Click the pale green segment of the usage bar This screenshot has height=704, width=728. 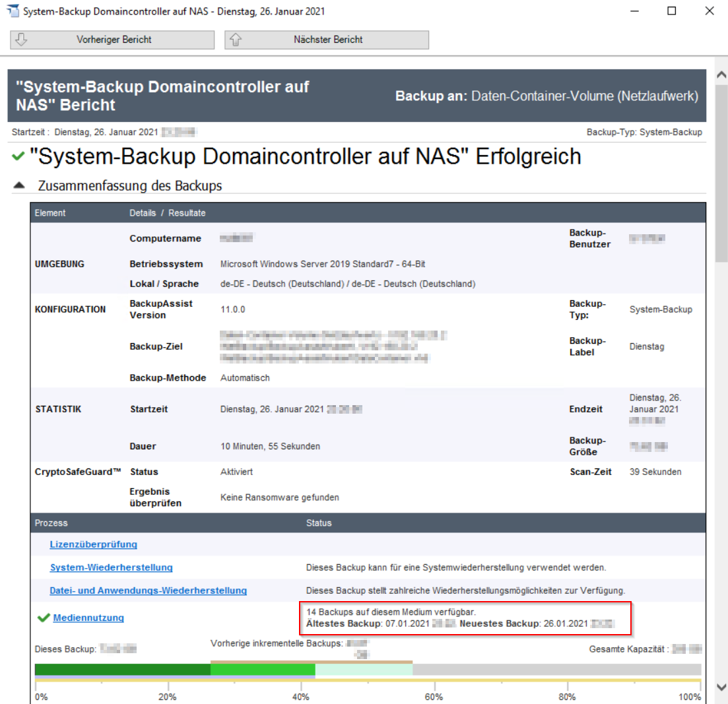364,670
